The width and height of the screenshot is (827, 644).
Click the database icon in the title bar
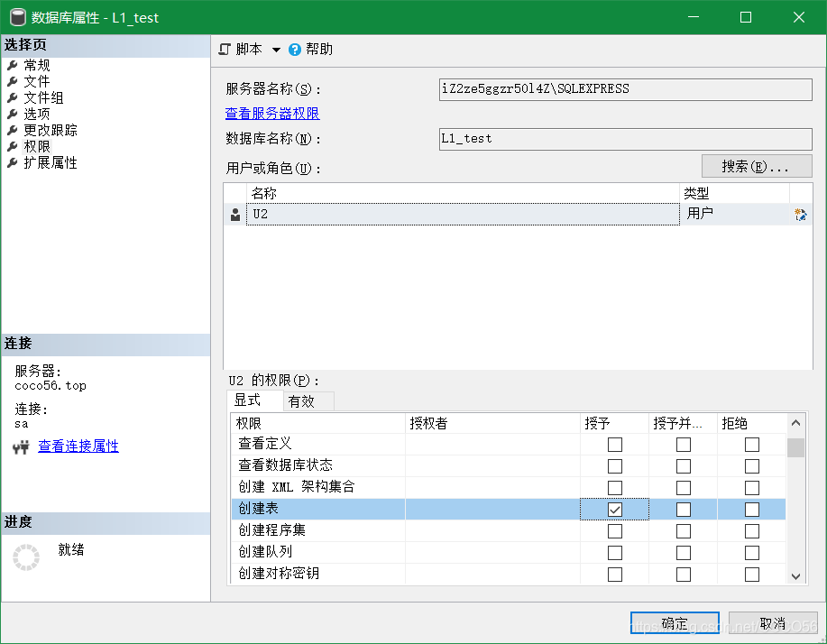(x=18, y=17)
